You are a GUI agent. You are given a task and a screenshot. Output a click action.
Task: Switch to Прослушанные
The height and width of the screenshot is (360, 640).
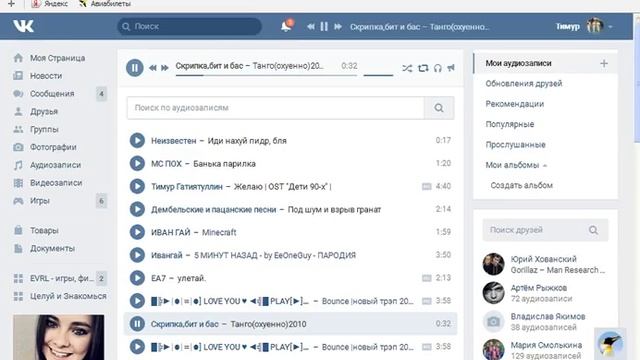tap(516, 145)
